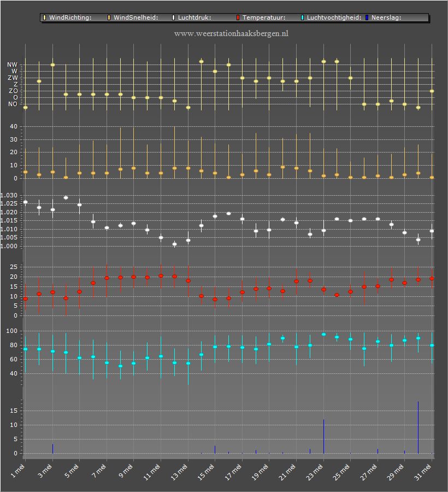
Task: Click the red Temperatuur legend swatch
Action: (238, 17)
